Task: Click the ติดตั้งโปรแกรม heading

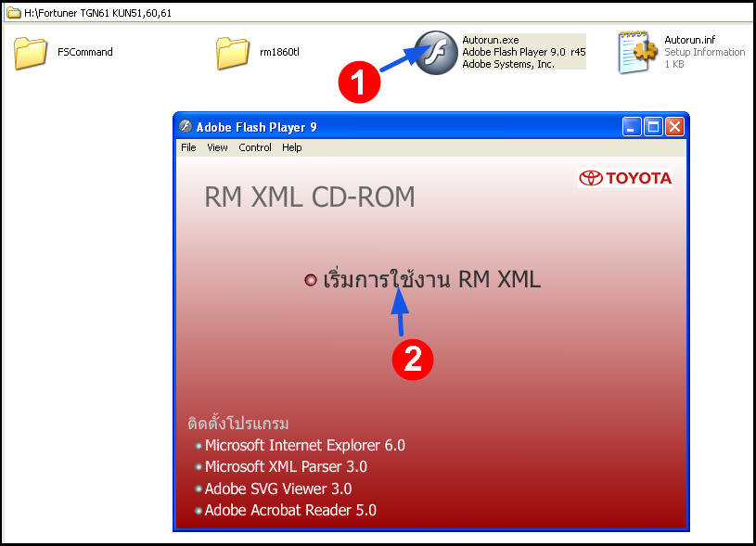Action: pyautogui.click(x=238, y=423)
